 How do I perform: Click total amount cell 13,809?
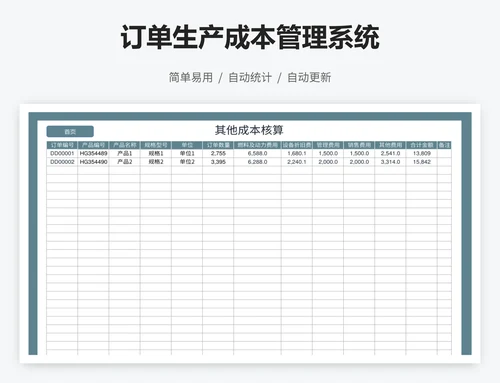(421, 153)
